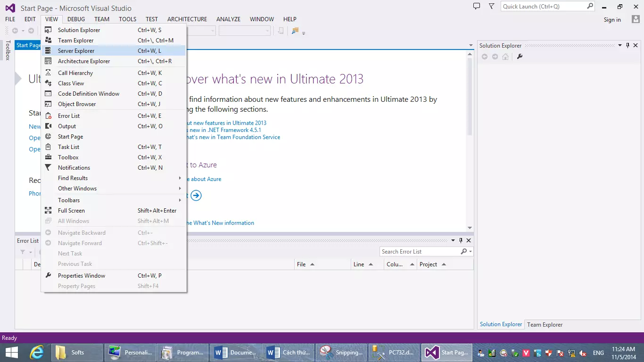This screenshot has height=362, width=644.
Task: Click the Home icon in Solution Explorer toolbar
Action: (505, 57)
